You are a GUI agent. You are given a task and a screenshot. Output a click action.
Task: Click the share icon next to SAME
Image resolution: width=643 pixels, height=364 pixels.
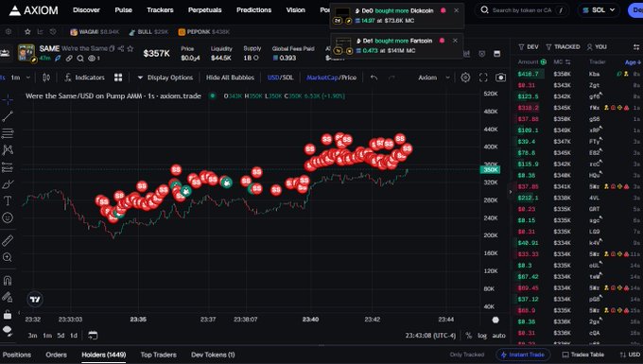pos(121,48)
